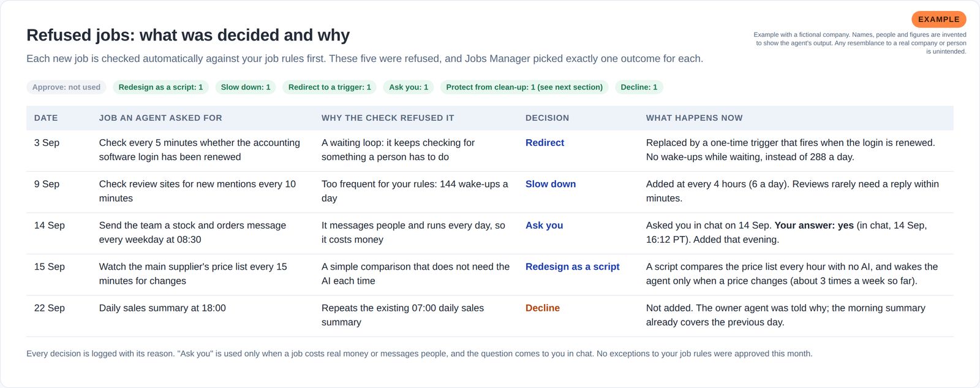Click the 'Ask you' decision label
Screen dimensions: 980x388
click(544, 226)
